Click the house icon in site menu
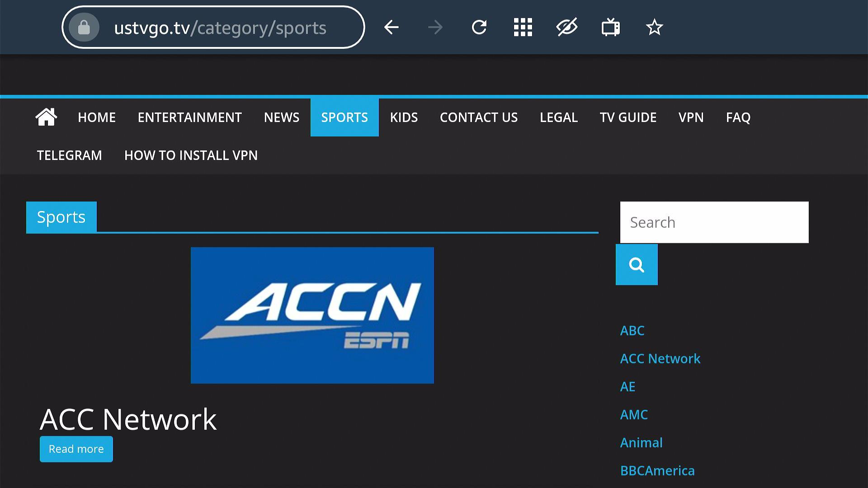The width and height of the screenshot is (868, 488). click(46, 117)
